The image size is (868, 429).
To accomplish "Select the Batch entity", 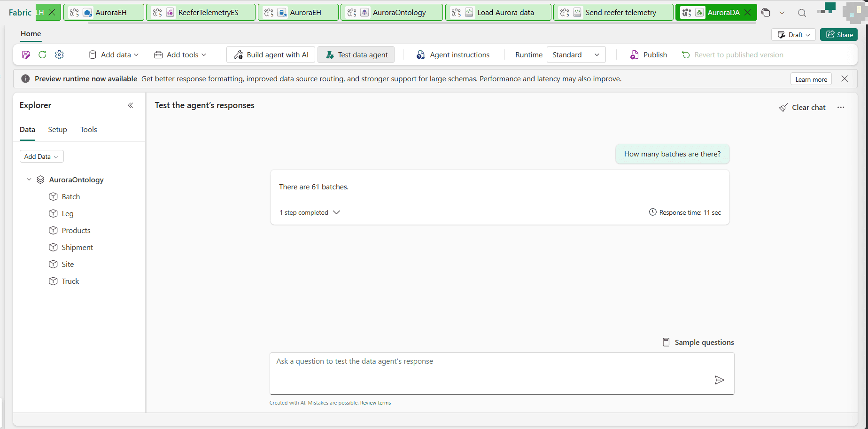I will click(x=71, y=197).
